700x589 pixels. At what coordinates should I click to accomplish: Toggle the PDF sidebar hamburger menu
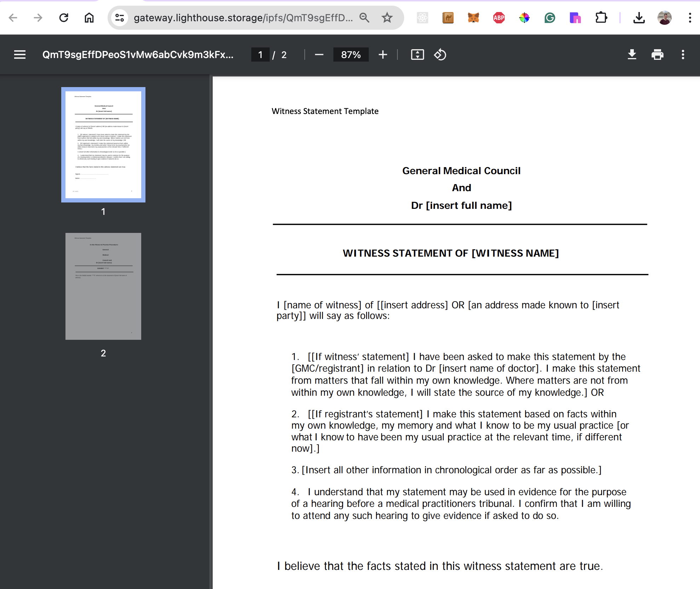(x=20, y=55)
